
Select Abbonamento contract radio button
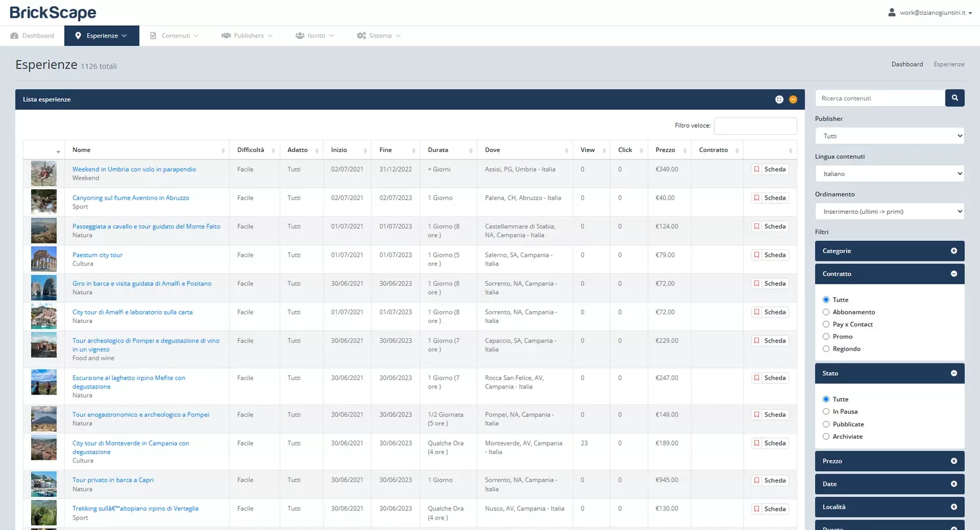pyautogui.click(x=826, y=312)
